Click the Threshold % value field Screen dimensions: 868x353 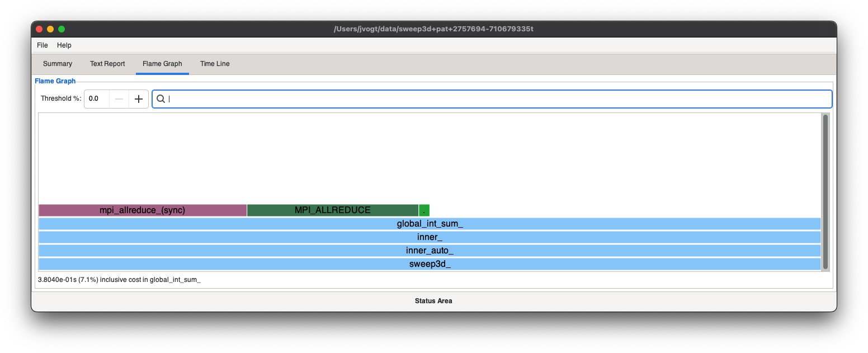coord(97,99)
